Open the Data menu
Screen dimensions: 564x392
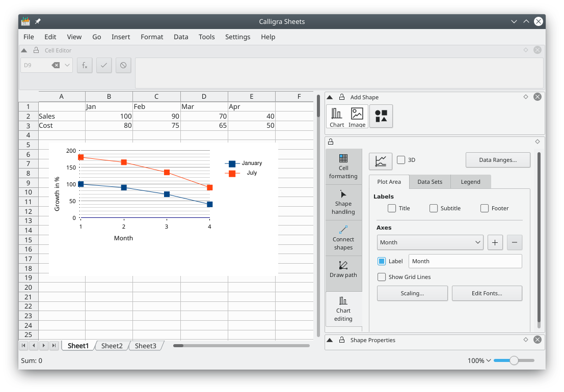(x=181, y=37)
